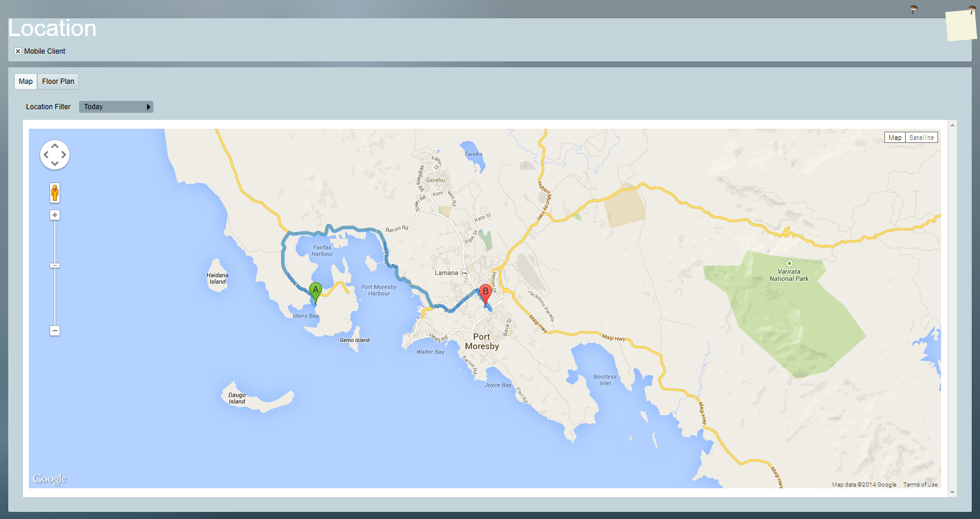980x519 pixels.
Task: Click the map pan left arrow
Action: pyautogui.click(x=46, y=155)
